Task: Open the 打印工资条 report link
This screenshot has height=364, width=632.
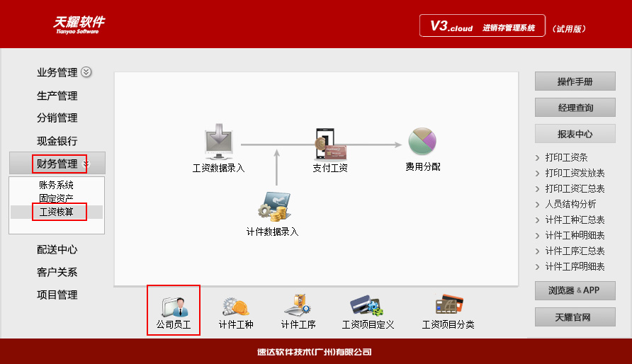Action: point(566,157)
